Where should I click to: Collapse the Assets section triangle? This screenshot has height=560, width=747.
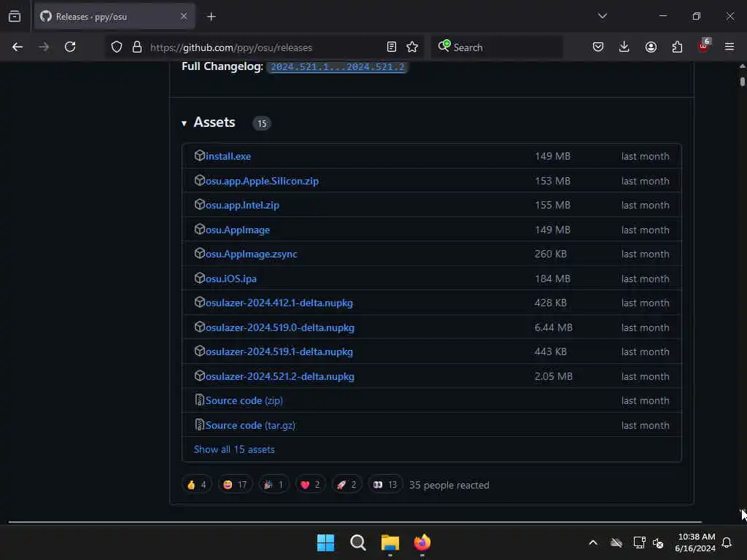184,124
